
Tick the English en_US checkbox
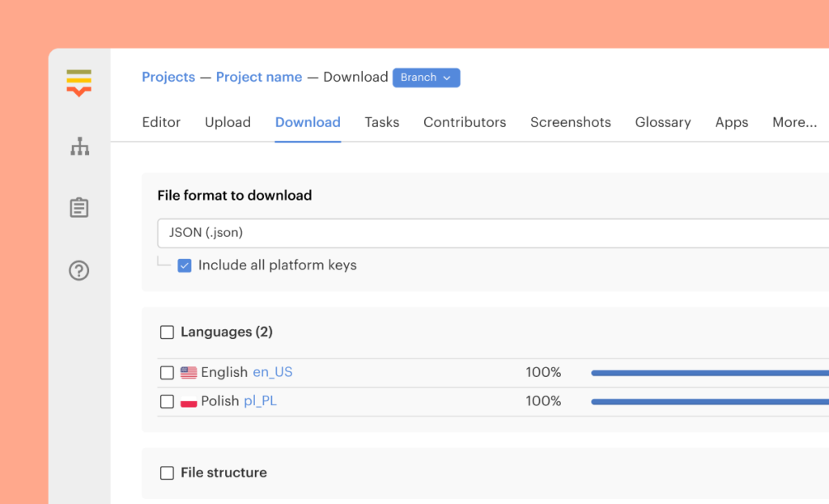click(167, 372)
